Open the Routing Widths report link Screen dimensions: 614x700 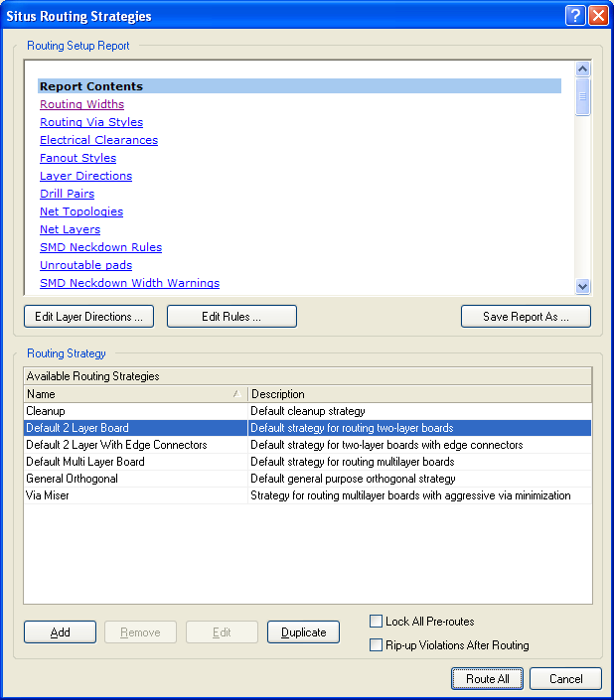coord(81,104)
